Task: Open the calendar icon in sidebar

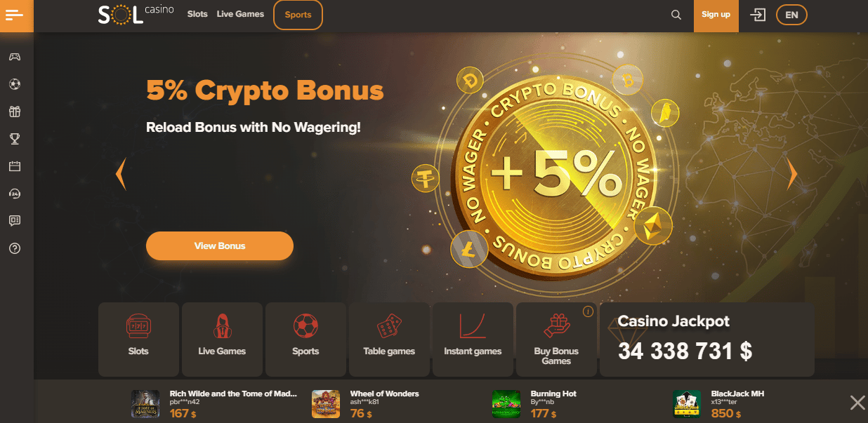Action: [15, 166]
